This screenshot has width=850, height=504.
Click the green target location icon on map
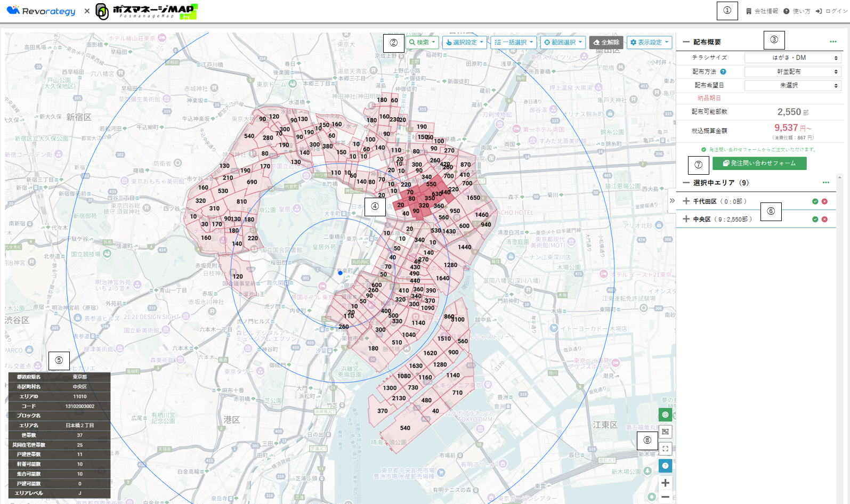tap(665, 414)
